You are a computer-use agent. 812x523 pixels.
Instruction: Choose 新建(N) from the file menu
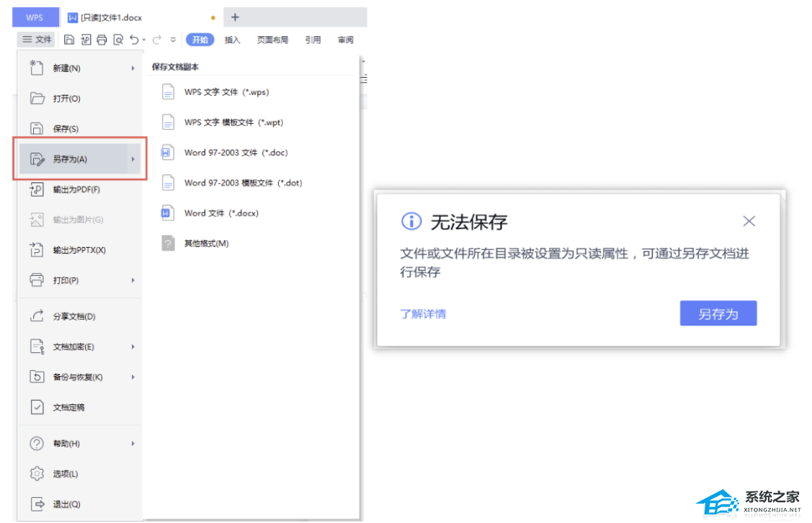coord(80,68)
